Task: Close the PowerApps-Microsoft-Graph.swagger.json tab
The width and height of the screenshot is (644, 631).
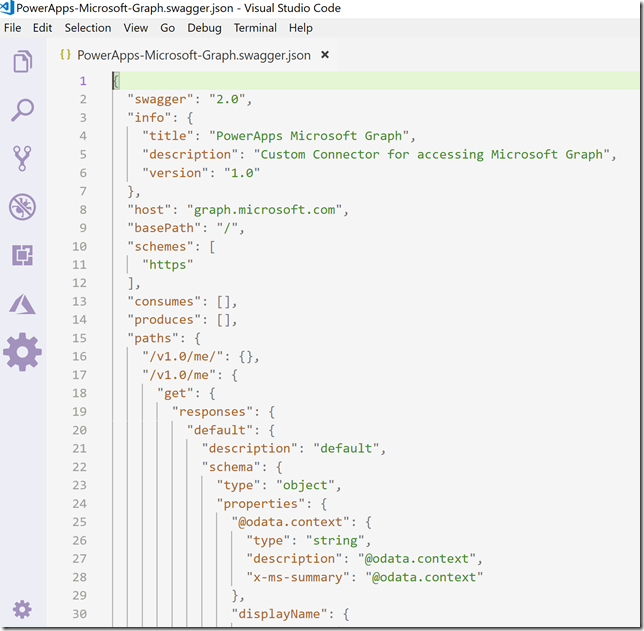Action: click(325, 55)
